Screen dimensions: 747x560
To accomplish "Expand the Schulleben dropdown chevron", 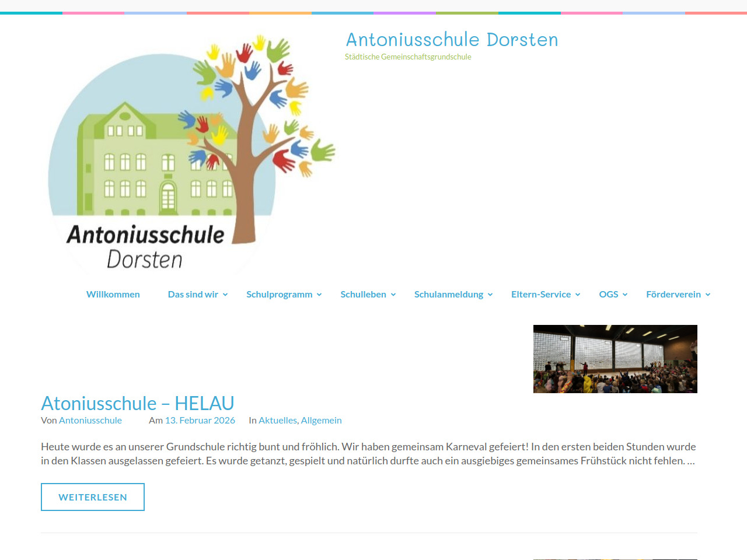I will coord(393,295).
